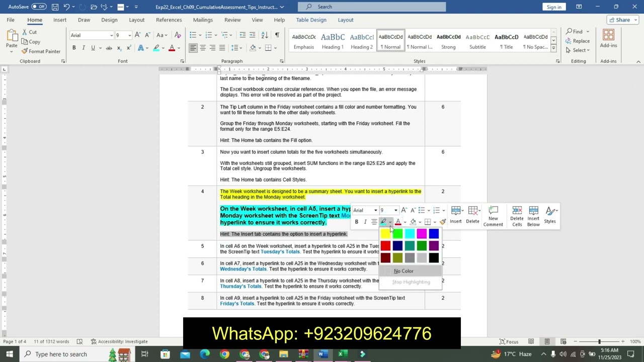The image size is (644, 362).
Task: Open the ribbon font name dropdown
Action: [x=111, y=35]
